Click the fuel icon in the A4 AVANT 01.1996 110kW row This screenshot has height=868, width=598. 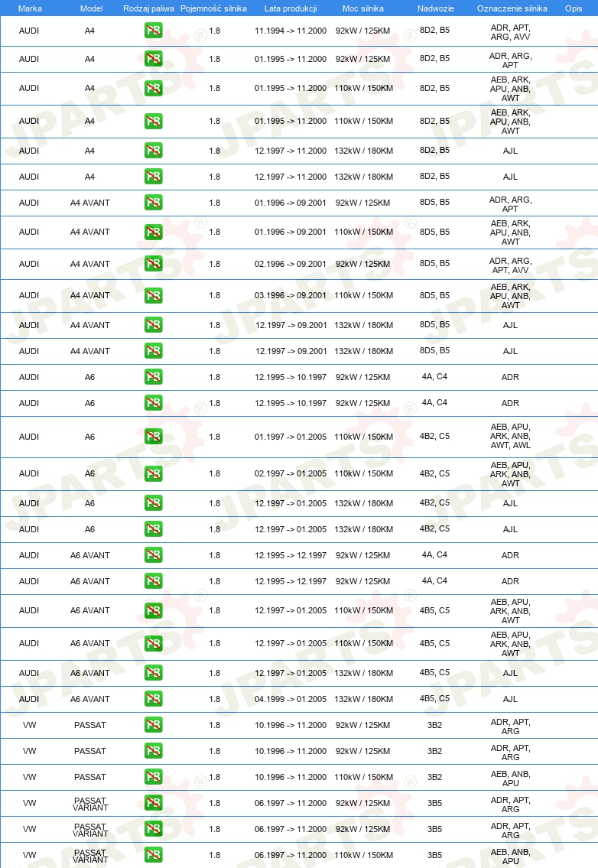click(x=154, y=232)
